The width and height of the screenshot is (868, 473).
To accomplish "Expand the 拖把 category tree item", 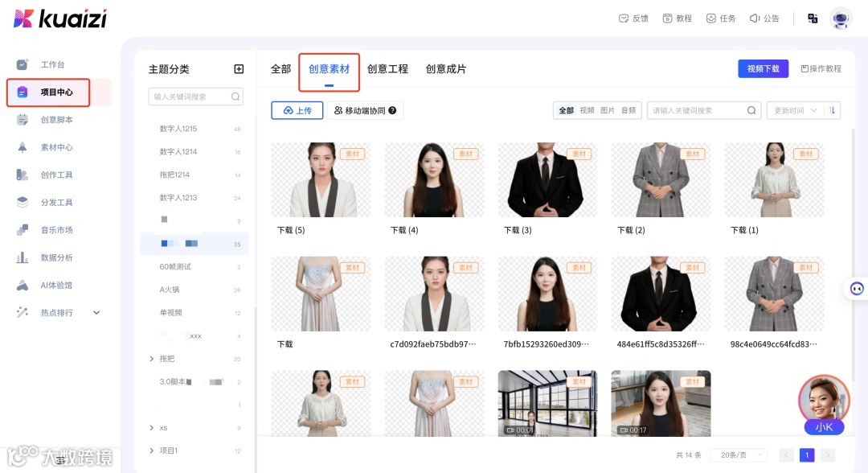I will pos(152,359).
